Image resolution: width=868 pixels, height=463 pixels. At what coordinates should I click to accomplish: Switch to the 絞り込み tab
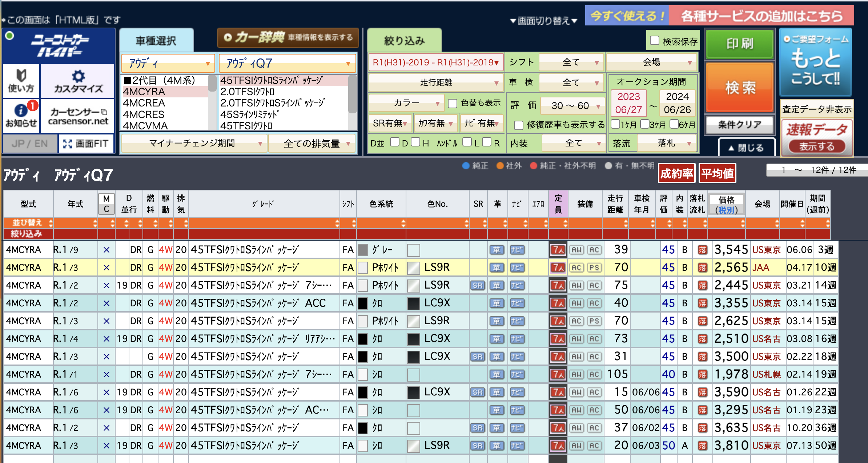pyautogui.click(x=404, y=41)
